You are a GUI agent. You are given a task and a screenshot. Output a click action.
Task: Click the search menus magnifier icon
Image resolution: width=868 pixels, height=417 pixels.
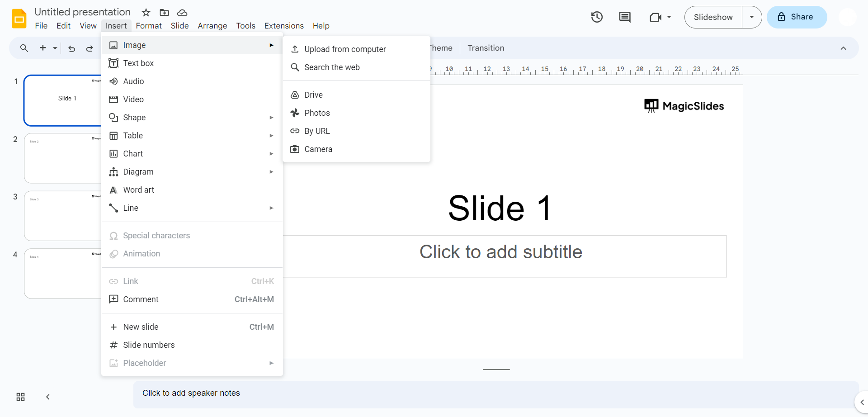click(24, 48)
